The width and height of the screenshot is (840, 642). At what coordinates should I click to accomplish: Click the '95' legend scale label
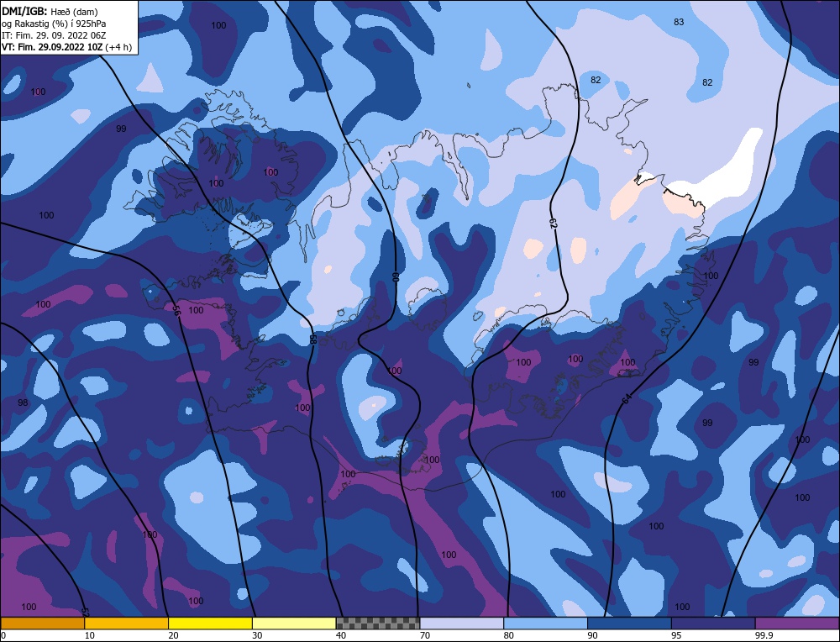click(x=676, y=635)
